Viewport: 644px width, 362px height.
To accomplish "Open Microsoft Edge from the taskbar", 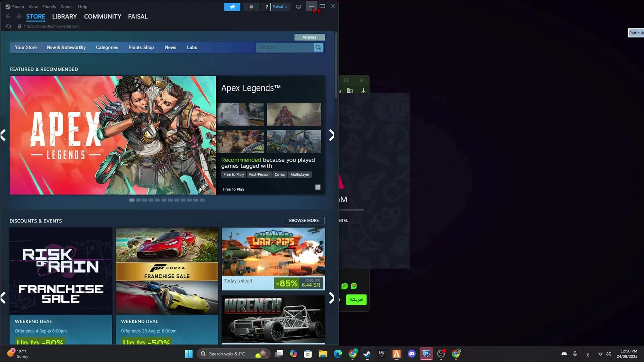I will [338, 354].
